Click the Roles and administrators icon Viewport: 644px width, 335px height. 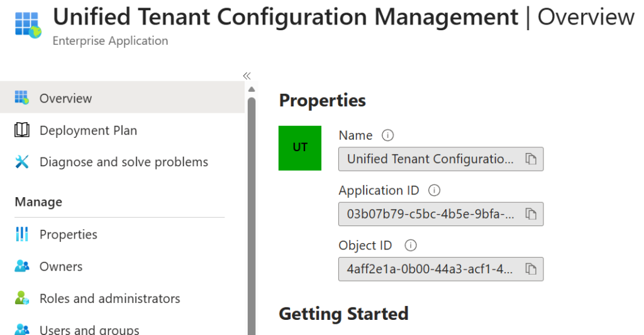pyautogui.click(x=22, y=298)
